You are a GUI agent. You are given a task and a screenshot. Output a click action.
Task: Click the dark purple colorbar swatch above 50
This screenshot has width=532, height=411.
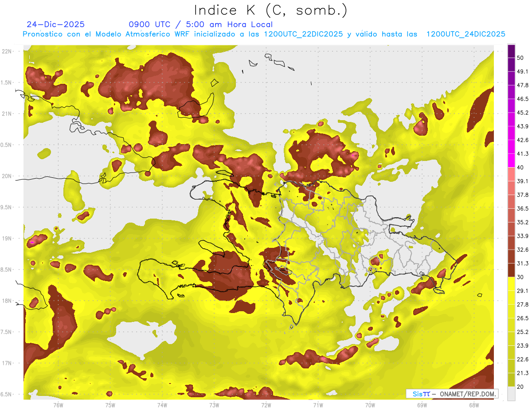pyautogui.click(x=511, y=51)
